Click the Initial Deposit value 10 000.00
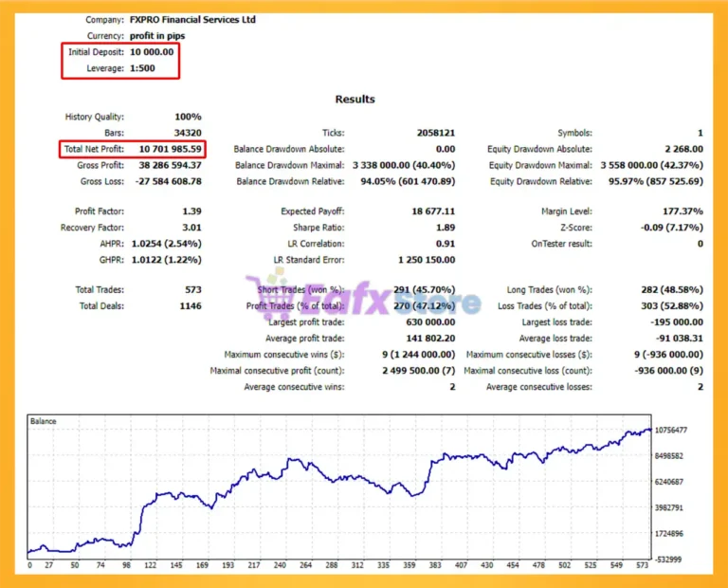 (152, 52)
